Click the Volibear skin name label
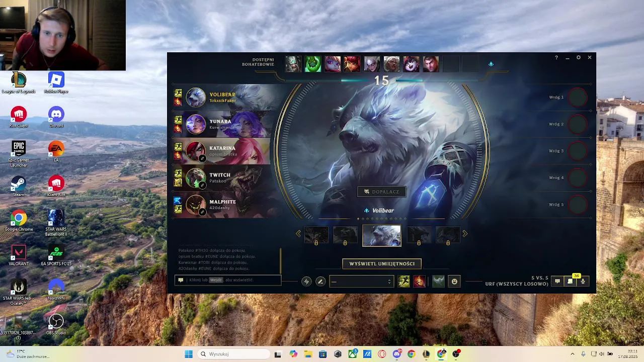644x362 pixels. tap(383, 211)
